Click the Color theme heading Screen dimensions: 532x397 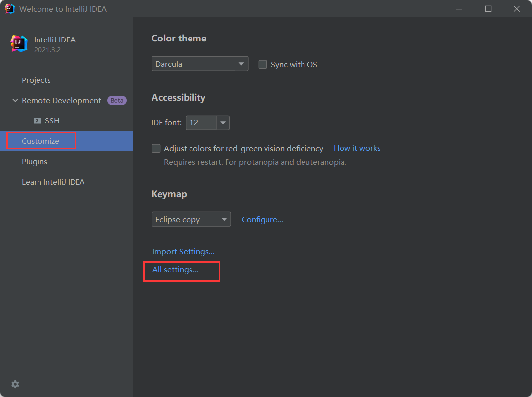(179, 39)
